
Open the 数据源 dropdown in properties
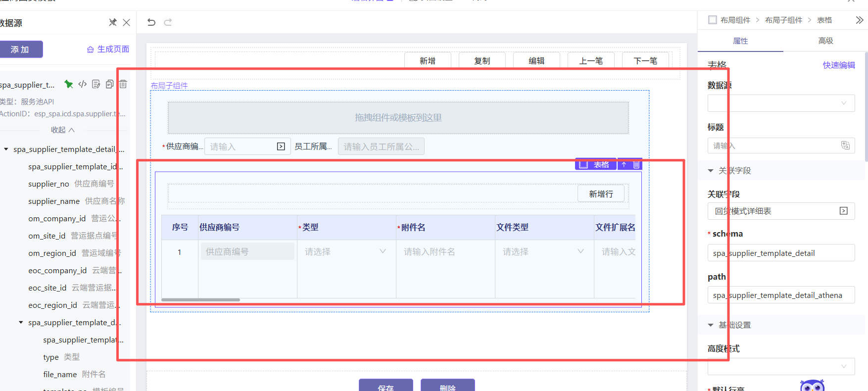pyautogui.click(x=781, y=103)
